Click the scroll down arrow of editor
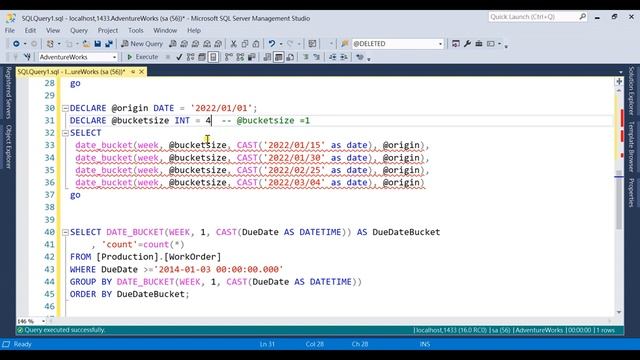 tap(619, 312)
